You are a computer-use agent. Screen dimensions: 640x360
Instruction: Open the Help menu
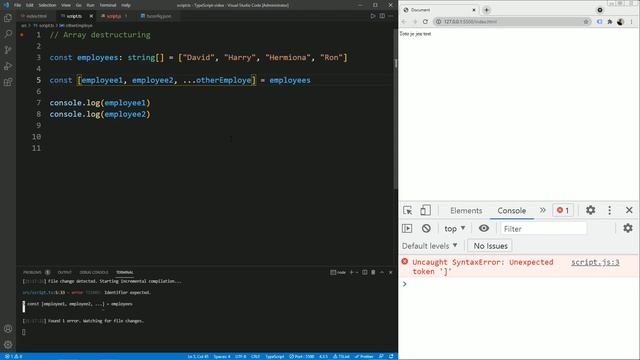[x=126, y=5]
